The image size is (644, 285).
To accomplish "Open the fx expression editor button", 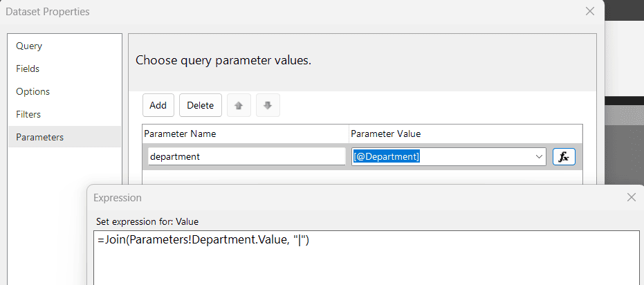I will tap(564, 157).
